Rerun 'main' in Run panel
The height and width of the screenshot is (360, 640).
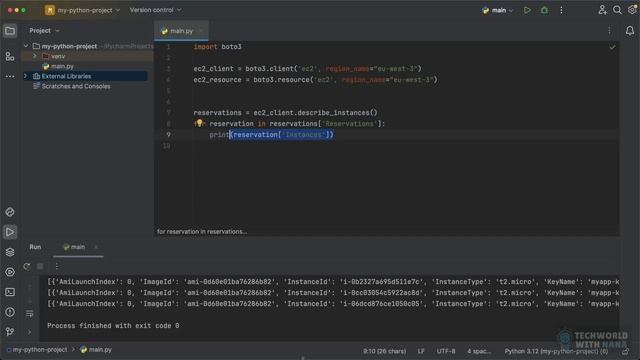pos(27,267)
